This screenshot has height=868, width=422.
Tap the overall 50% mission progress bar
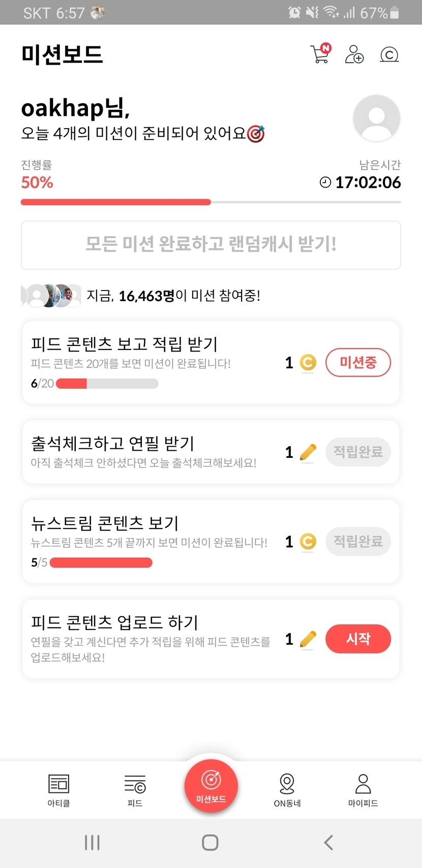(x=210, y=202)
